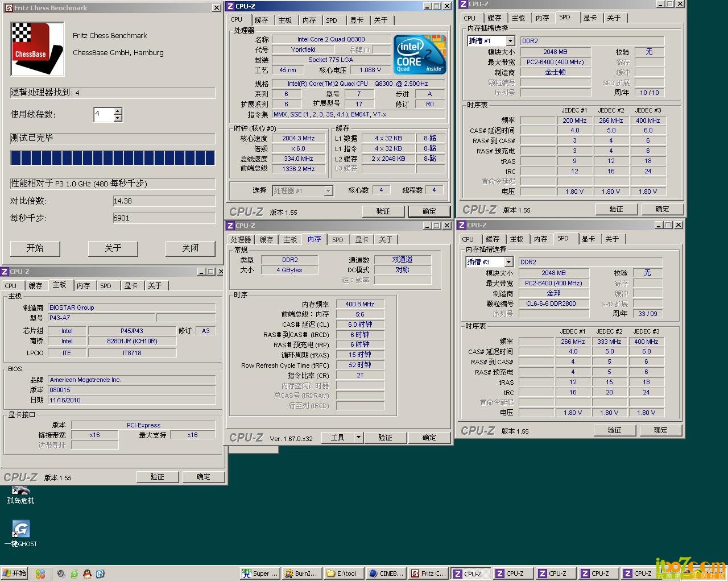Click the 'Yorkfield' codename value
This screenshot has width=728, height=582.
(303, 49)
